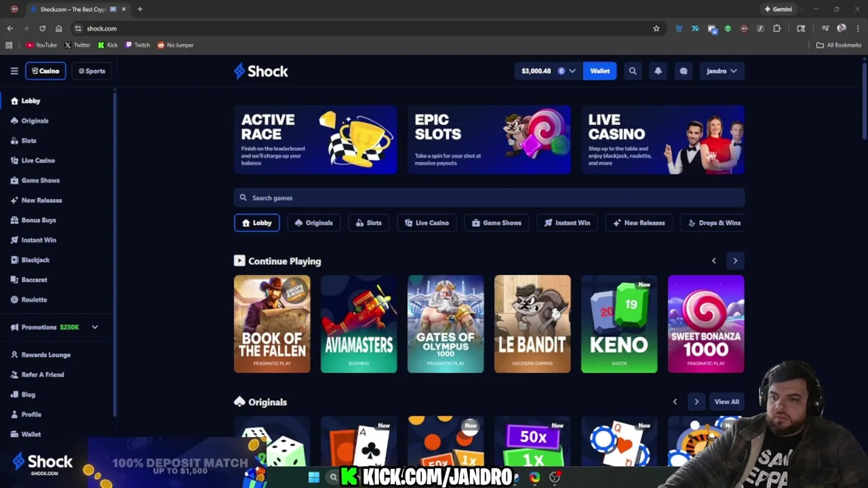Show previous Continue Playing games
The image size is (868, 488).
pyautogui.click(x=713, y=261)
